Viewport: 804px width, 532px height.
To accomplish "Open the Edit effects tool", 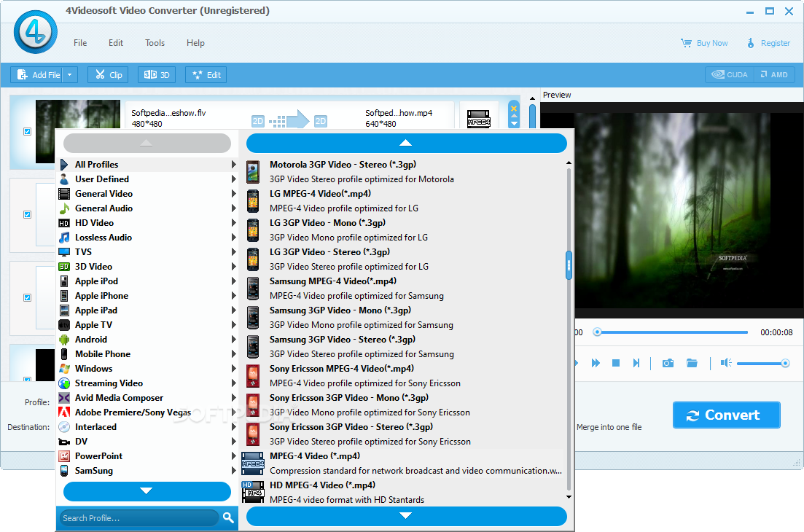I will pos(206,75).
